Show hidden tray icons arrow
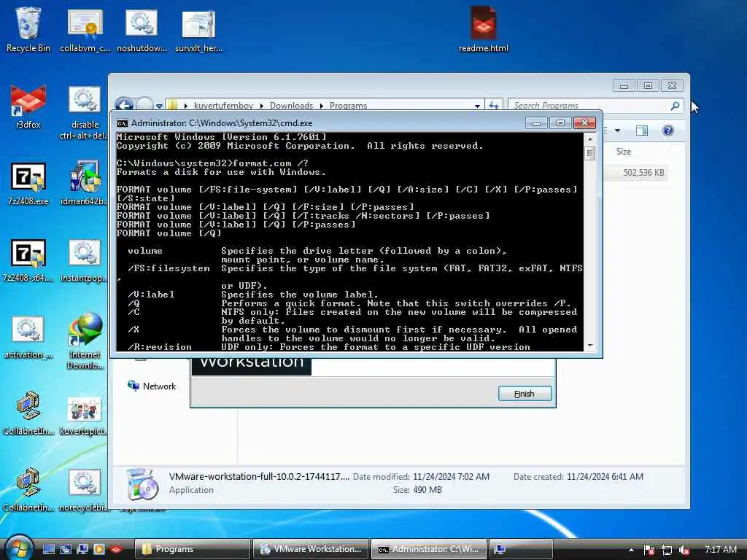The height and width of the screenshot is (560, 747). (x=631, y=550)
